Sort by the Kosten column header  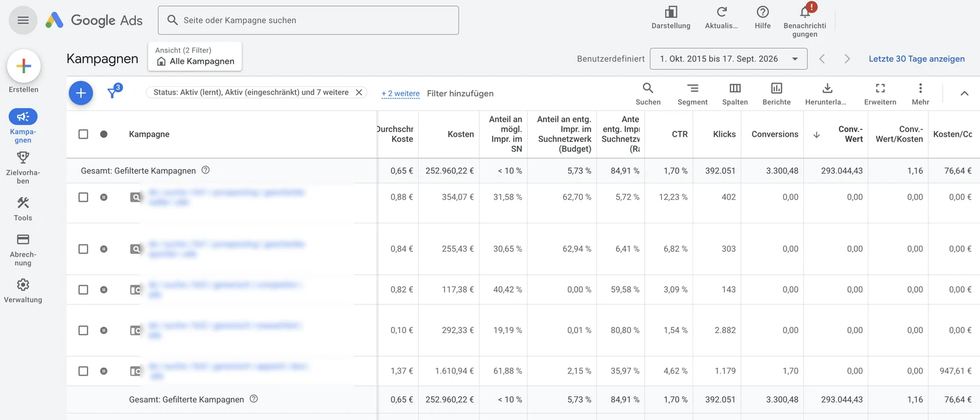pos(461,134)
